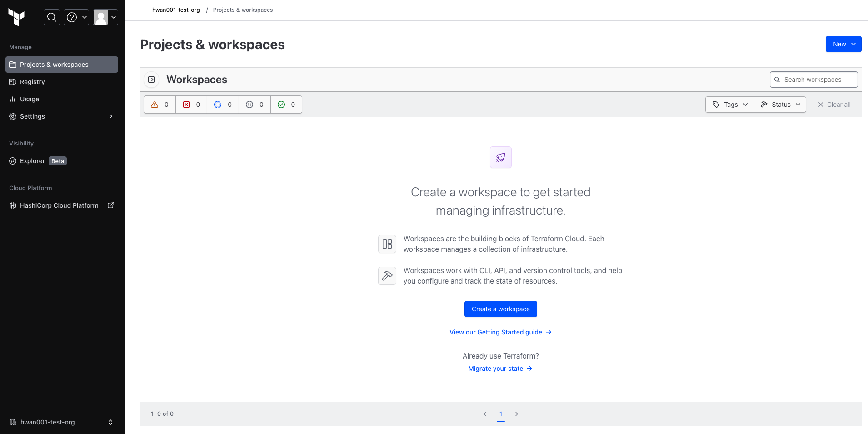The image size is (868, 434).
Task: Switch organization via hwan001-test-org selector
Action: tap(62, 422)
